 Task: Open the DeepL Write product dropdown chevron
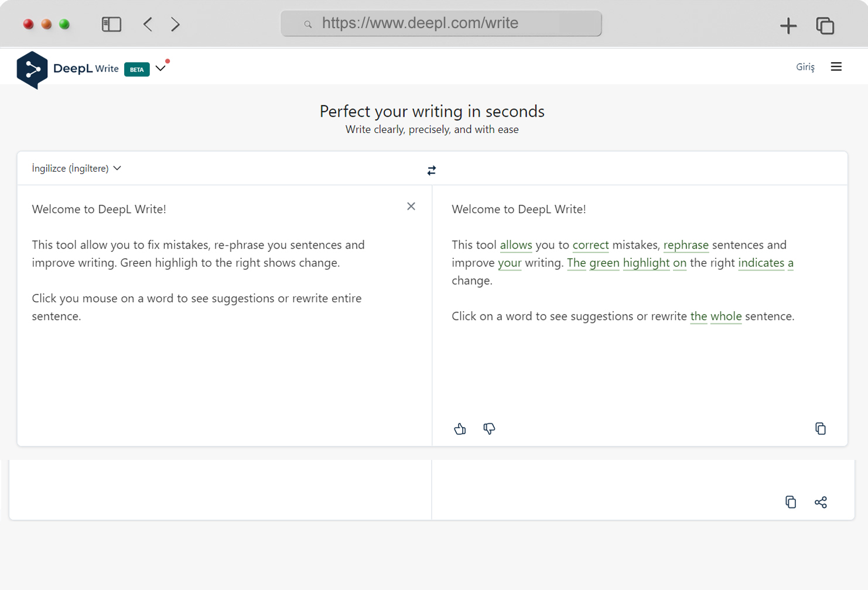point(160,69)
